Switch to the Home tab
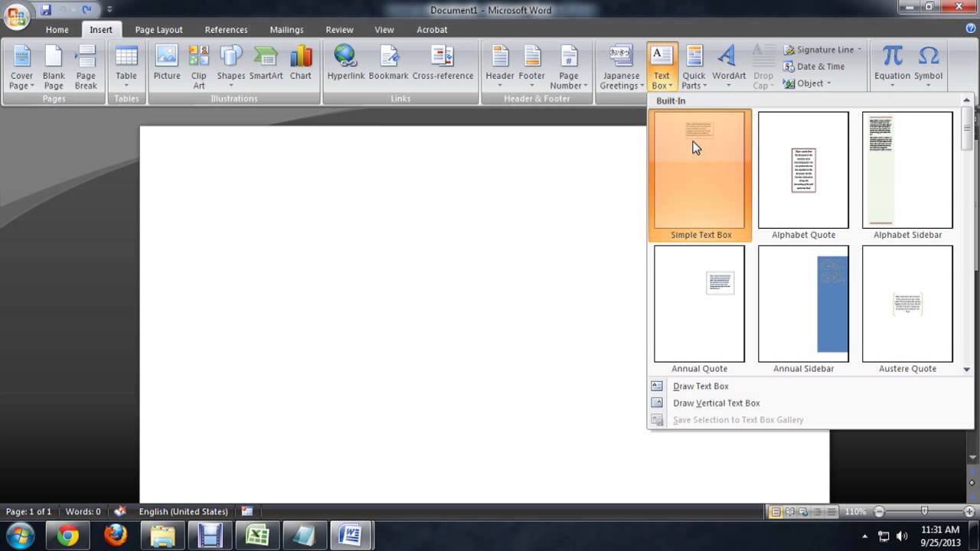Image resolution: width=980 pixels, height=551 pixels. [57, 30]
